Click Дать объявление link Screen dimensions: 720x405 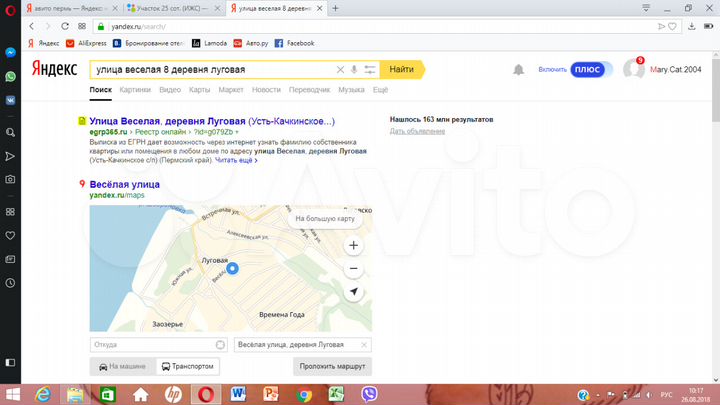click(417, 131)
